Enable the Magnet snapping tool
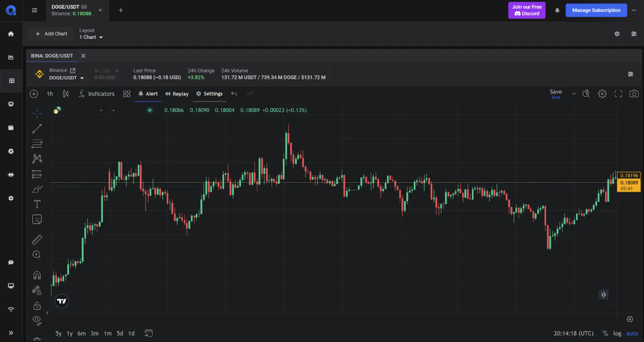This screenshot has width=644, height=342. point(37,275)
